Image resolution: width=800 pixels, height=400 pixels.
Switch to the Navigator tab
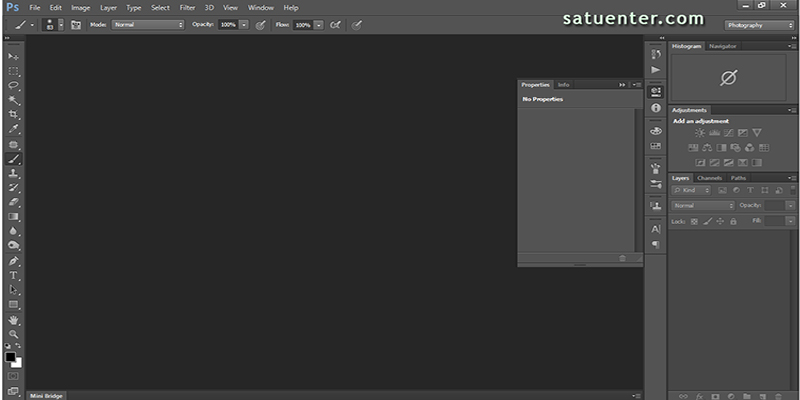(x=722, y=46)
